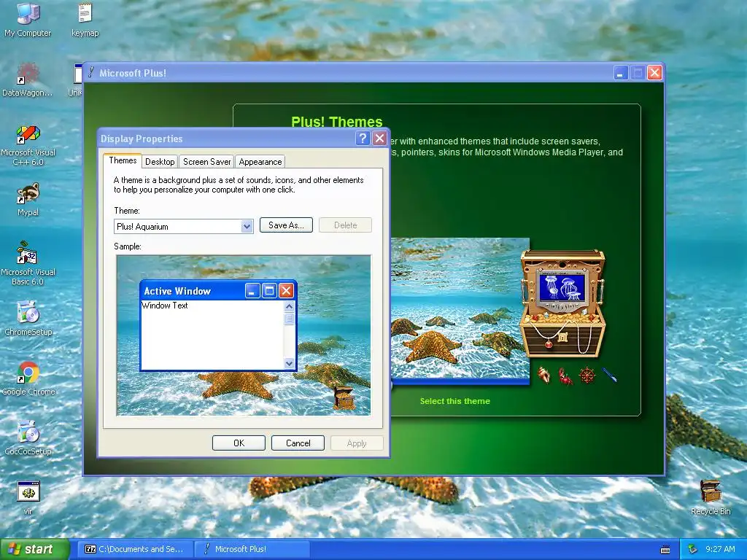Click the 9:27 AM clock

click(x=720, y=549)
